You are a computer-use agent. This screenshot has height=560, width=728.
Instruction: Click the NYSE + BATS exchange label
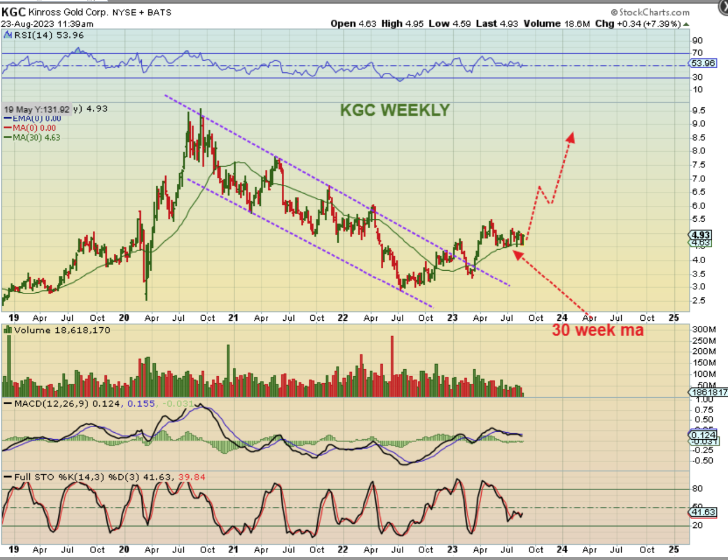click(141, 12)
